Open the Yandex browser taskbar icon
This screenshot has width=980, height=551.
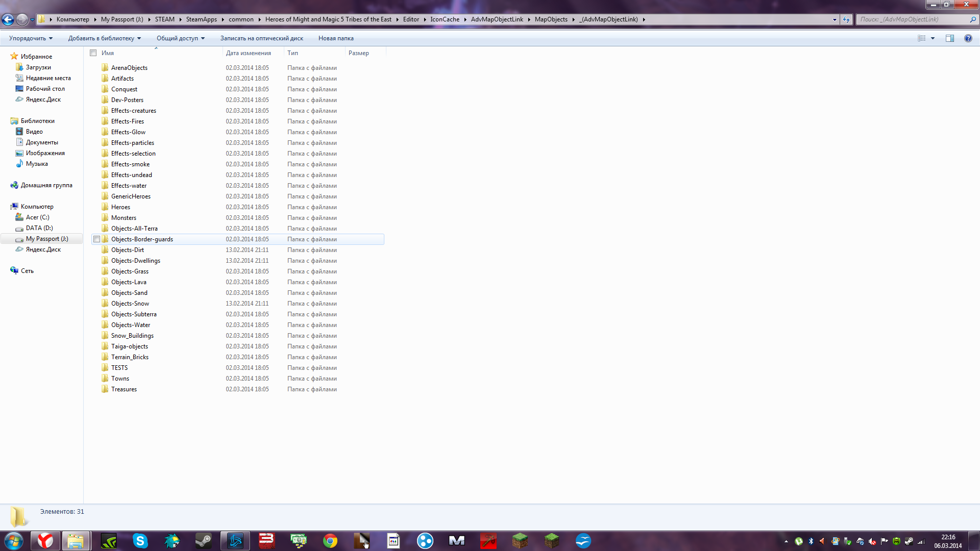click(45, 540)
